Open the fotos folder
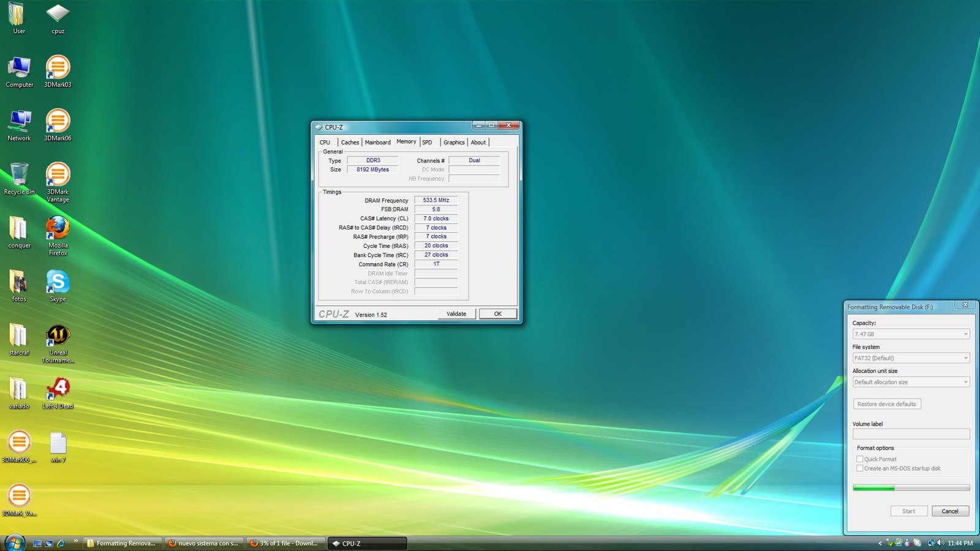The width and height of the screenshot is (980, 551). tap(19, 286)
